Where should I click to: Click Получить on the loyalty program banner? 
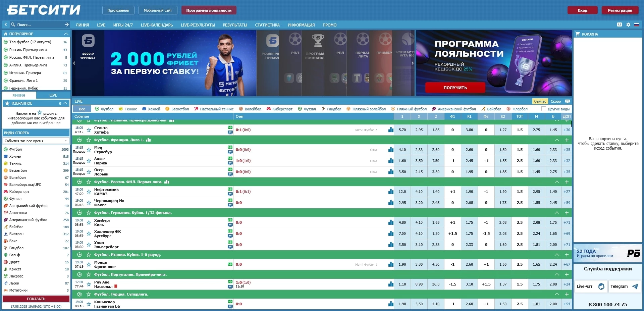[x=455, y=88]
